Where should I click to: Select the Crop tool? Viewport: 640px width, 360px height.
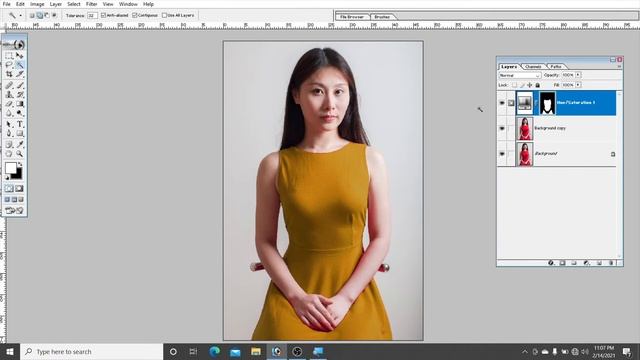point(9,74)
